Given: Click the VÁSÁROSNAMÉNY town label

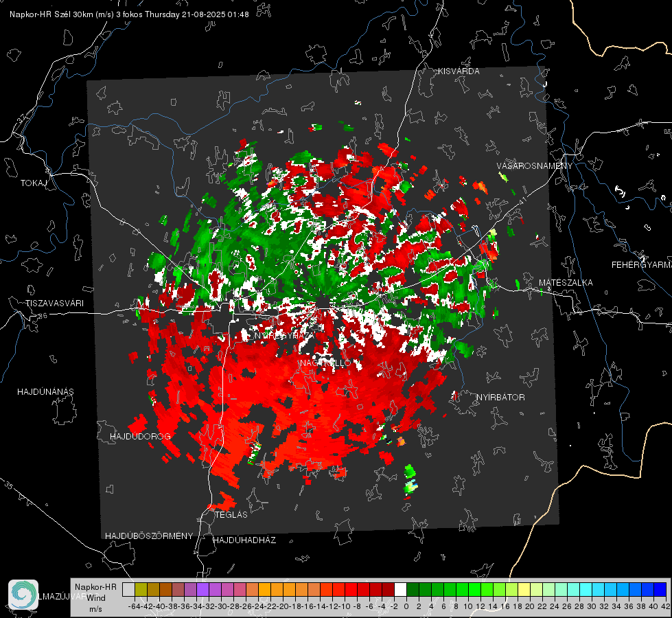Looking at the screenshot, I should click(535, 166).
